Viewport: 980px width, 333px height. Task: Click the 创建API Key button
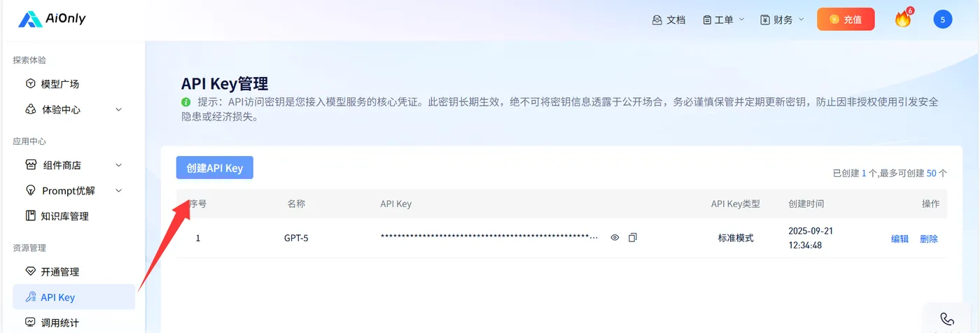(214, 168)
